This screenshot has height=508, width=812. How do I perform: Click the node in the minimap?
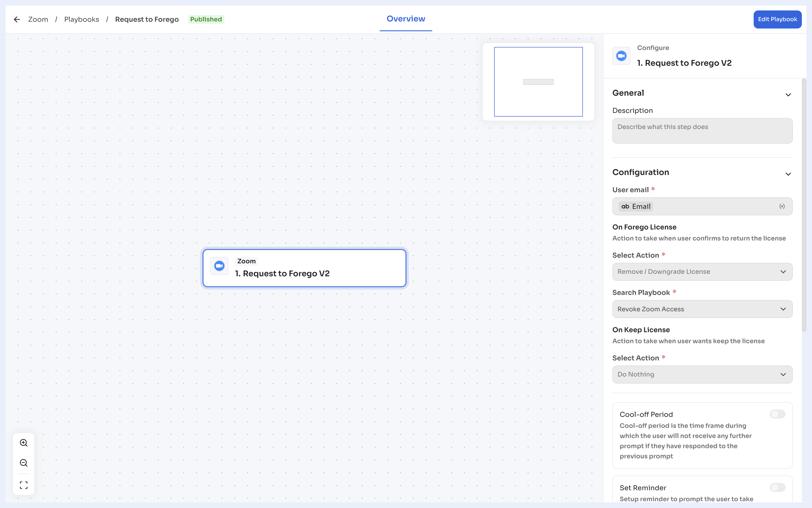538,82
